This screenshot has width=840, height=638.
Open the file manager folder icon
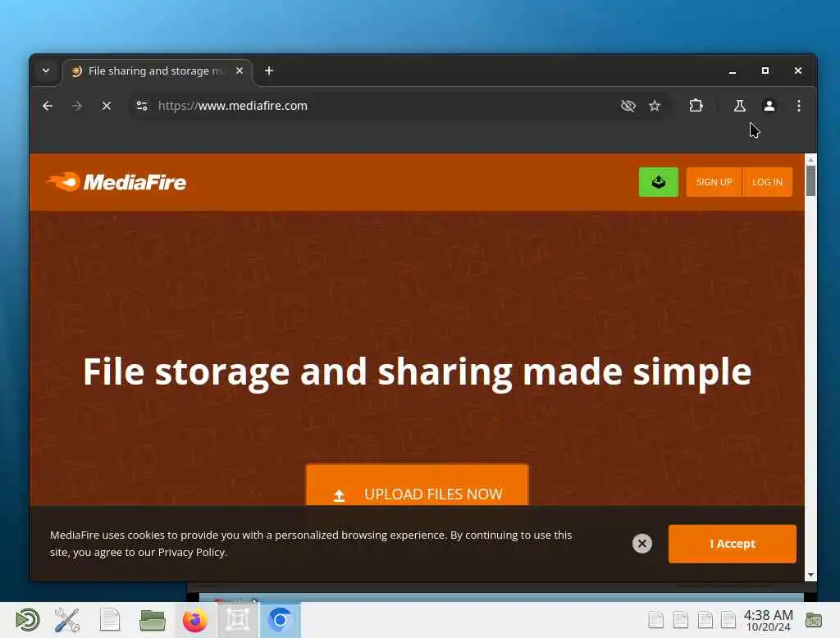point(152,620)
